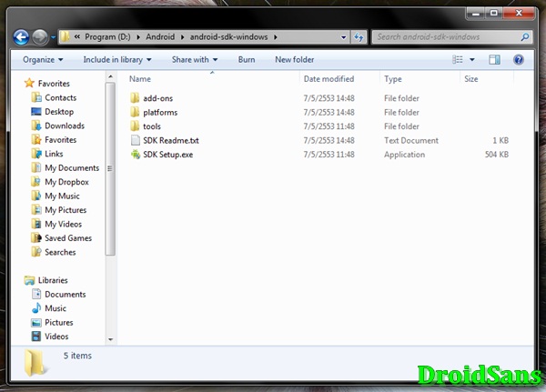
Task: Click the 504 KB size value
Action: pyautogui.click(x=497, y=155)
